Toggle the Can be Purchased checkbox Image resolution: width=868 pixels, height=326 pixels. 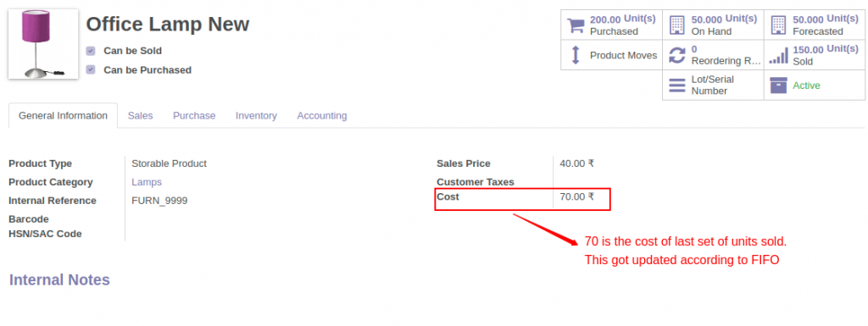tap(91, 70)
